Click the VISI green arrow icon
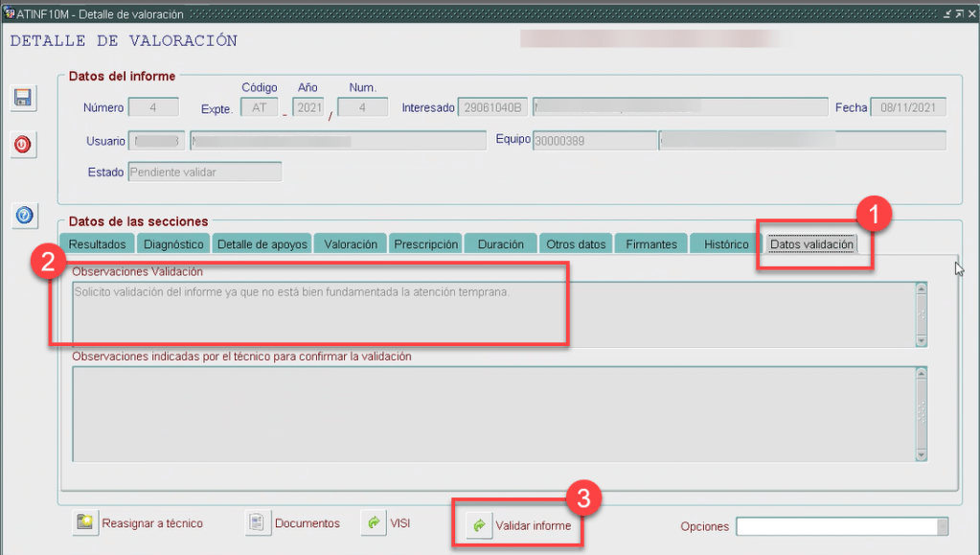Viewport: 980px width, 555px height. click(x=373, y=523)
